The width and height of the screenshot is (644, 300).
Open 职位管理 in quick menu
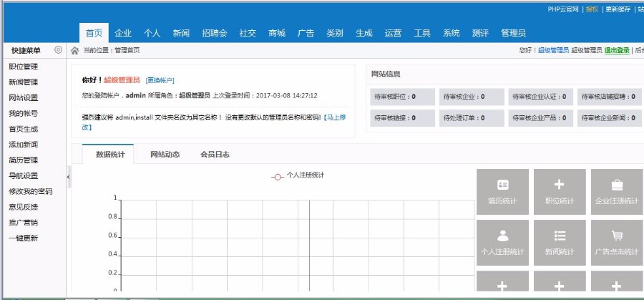click(x=24, y=67)
